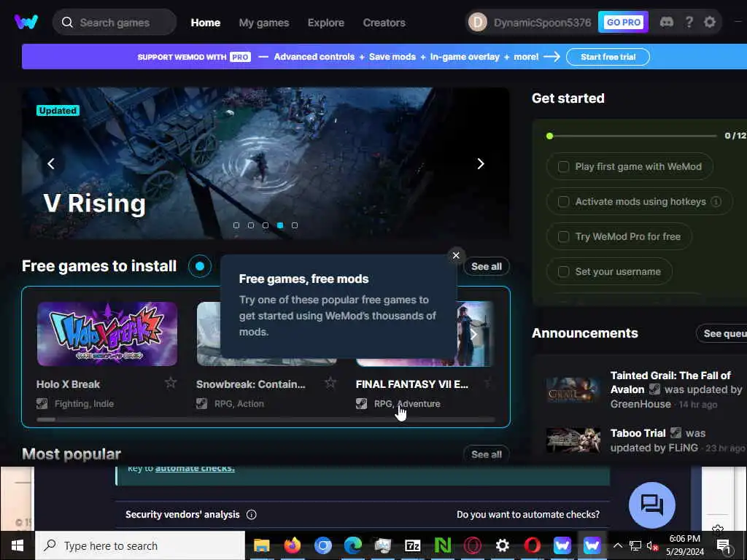
Task: Launch Firefox from the taskbar
Action: (x=292, y=545)
